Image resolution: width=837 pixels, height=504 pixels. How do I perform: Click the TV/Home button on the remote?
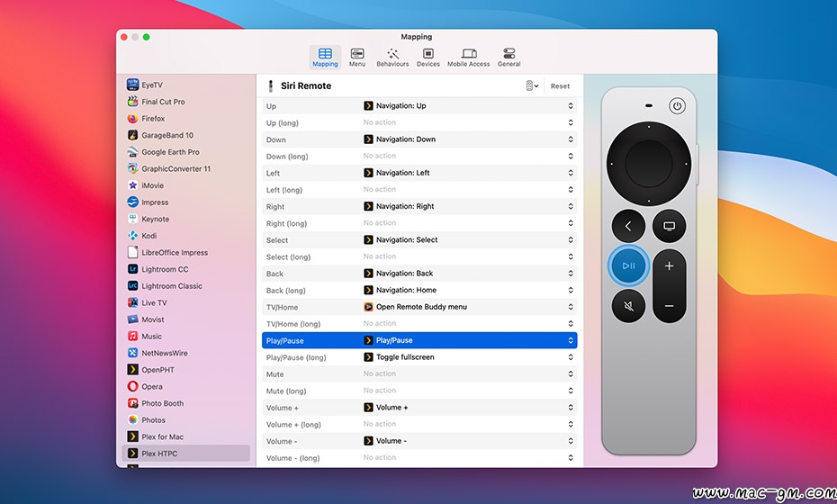[669, 227]
